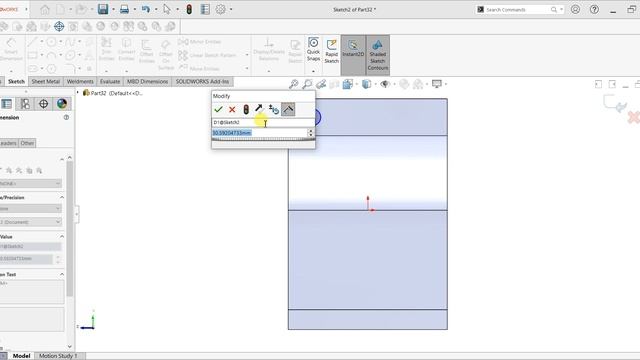Open View Settings monitor icon
The width and height of the screenshot is (640, 360).
pyautogui.click(x=437, y=84)
